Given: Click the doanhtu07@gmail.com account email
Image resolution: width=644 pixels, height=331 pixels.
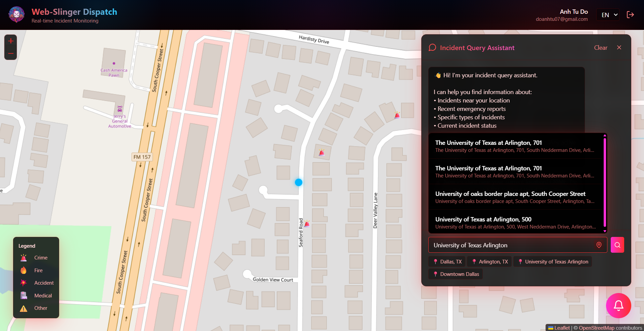Looking at the screenshot, I should tap(562, 19).
